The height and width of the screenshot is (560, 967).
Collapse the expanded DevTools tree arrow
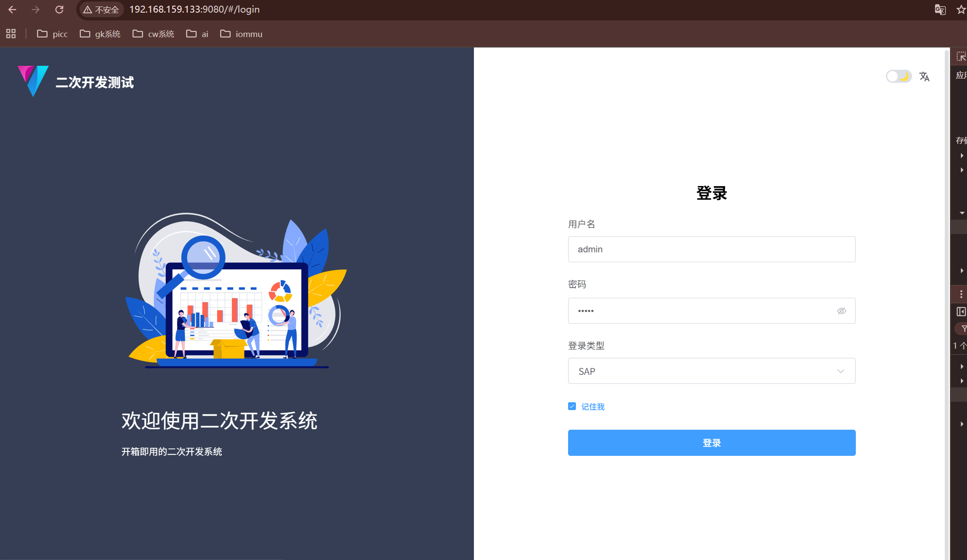(962, 213)
